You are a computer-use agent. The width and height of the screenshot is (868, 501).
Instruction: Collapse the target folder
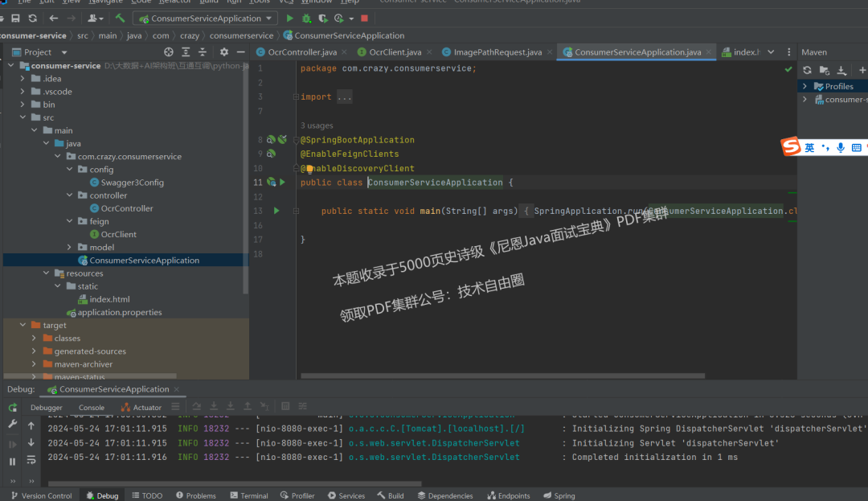point(23,325)
